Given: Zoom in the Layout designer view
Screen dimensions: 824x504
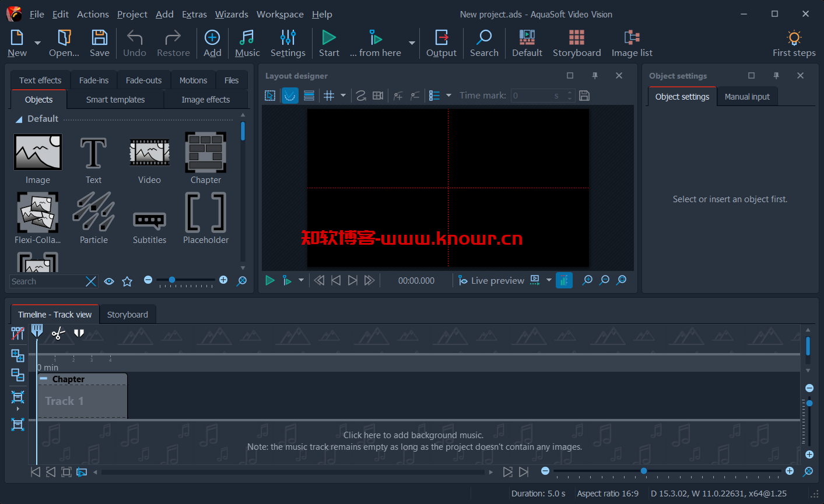Looking at the screenshot, I should pos(587,280).
